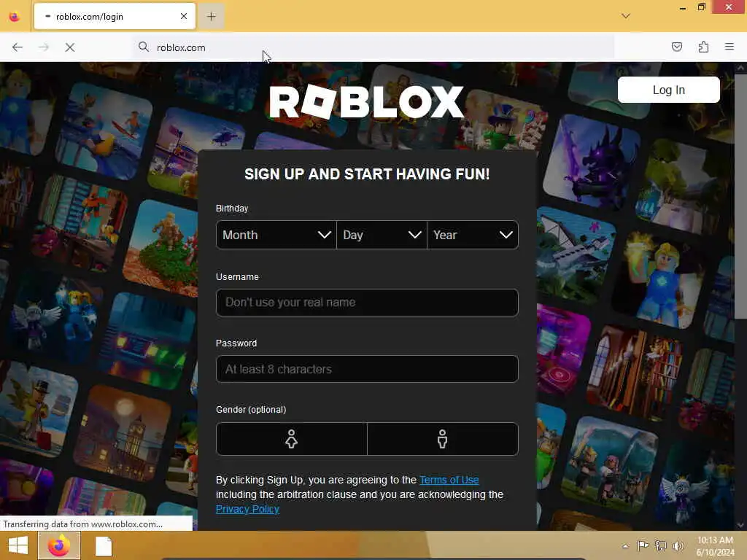Click the clock tower night game thumbnail
The image size is (747, 560).
122,433
